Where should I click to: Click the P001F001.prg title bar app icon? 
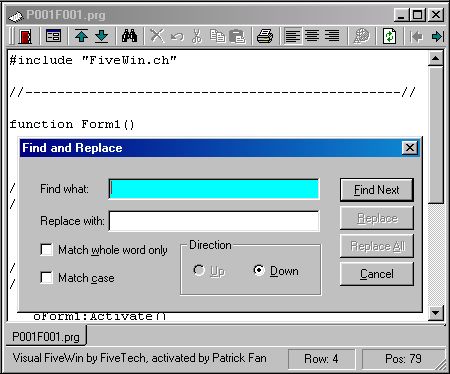click(16, 16)
